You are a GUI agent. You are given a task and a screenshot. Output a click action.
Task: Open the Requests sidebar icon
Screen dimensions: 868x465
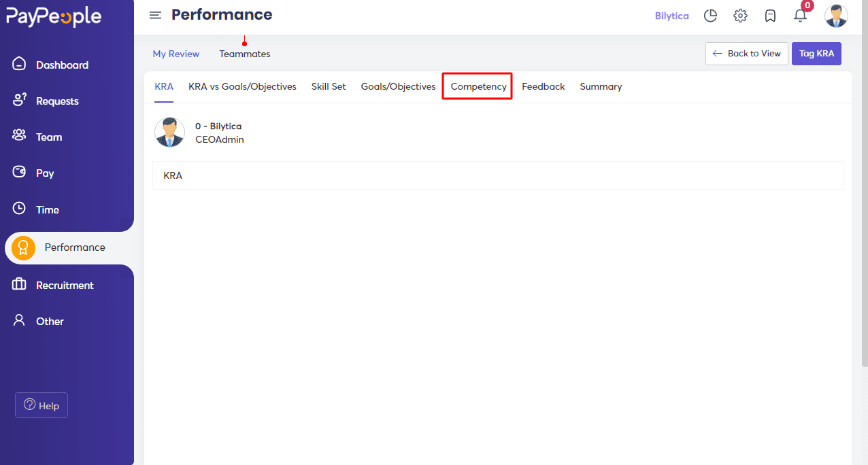click(x=19, y=101)
